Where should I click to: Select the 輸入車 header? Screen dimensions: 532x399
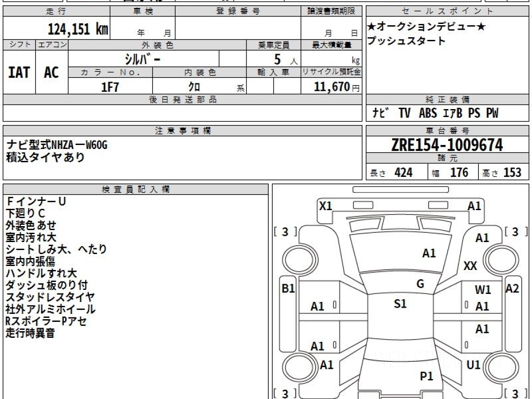(x=274, y=72)
